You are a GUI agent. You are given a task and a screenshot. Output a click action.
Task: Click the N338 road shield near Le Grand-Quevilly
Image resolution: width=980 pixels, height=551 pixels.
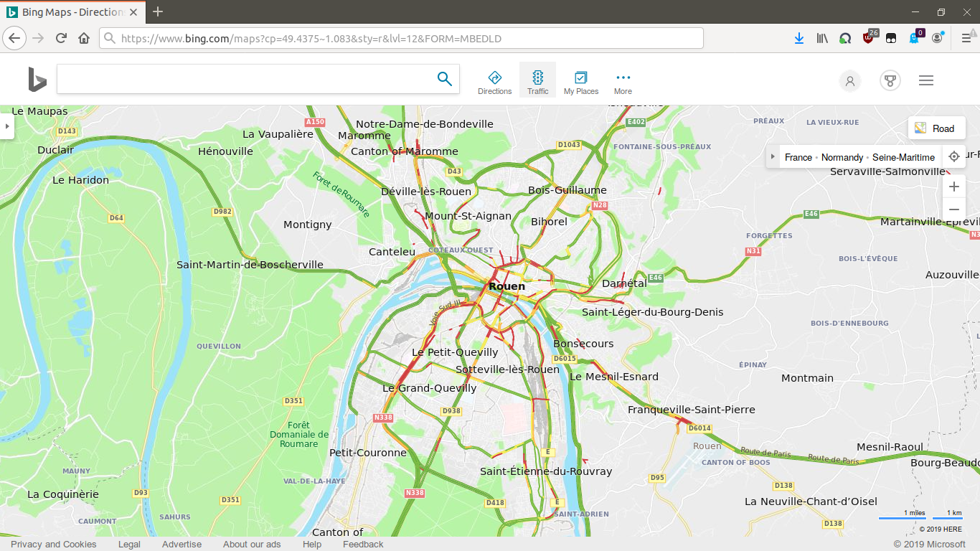pyautogui.click(x=383, y=417)
